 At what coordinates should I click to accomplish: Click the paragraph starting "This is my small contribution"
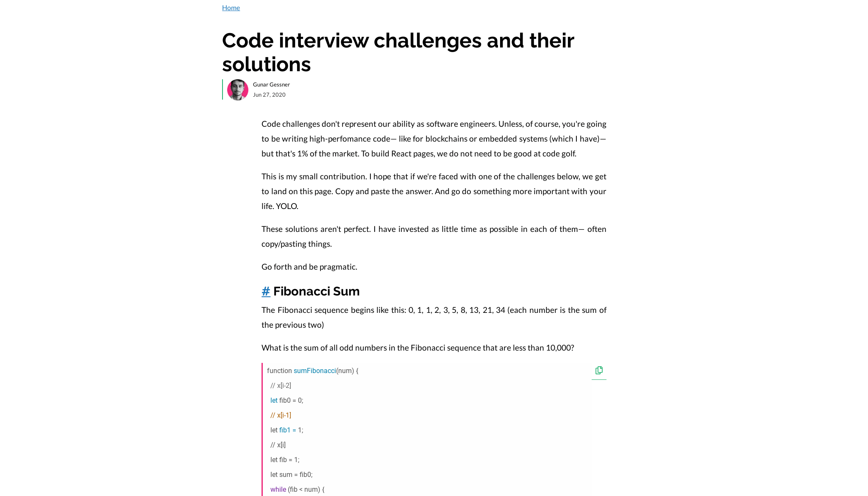(434, 191)
